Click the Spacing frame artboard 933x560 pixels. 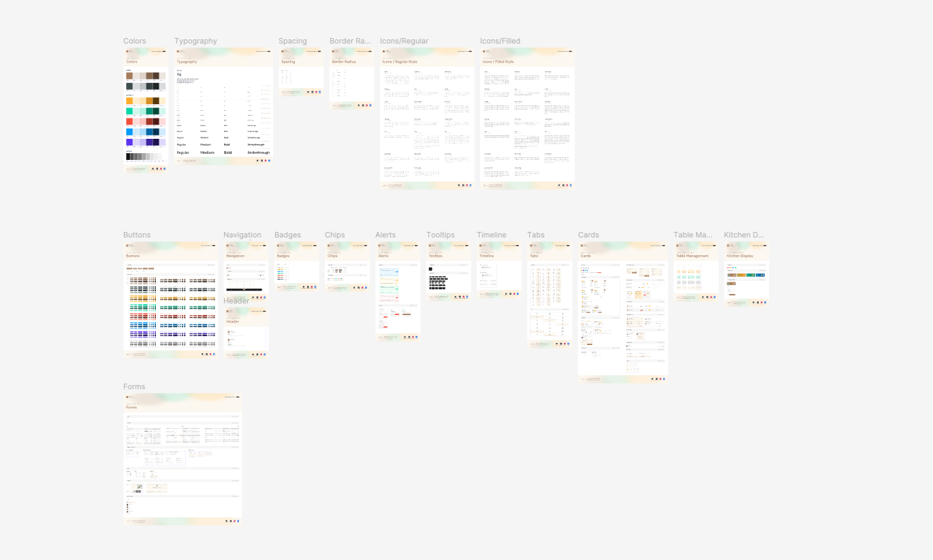(300, 71)
